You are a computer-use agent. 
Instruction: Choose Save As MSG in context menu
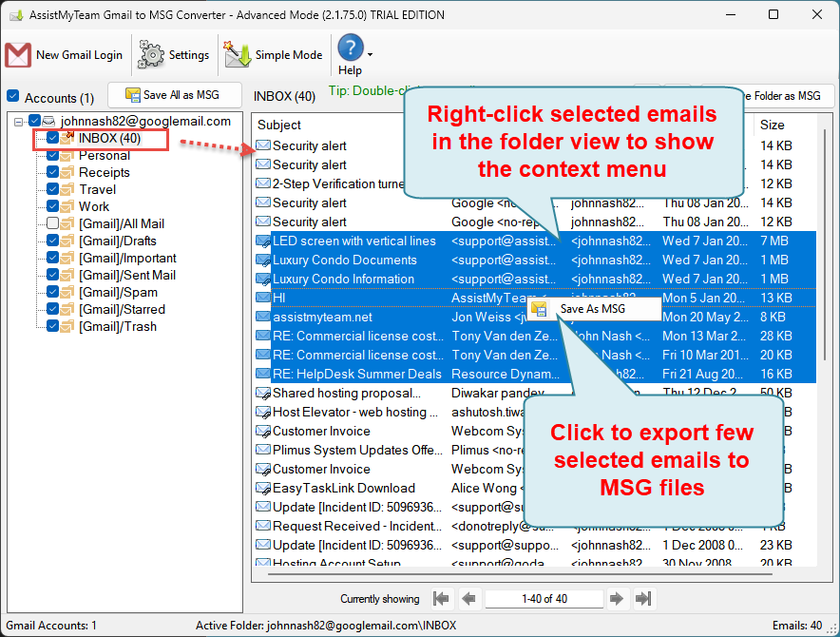click(595, 309)
